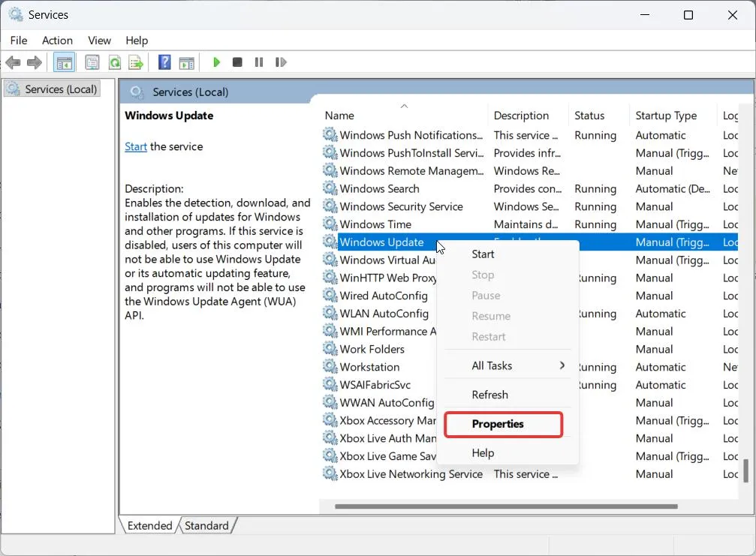Open the Action menu

(x=57, y=41)
